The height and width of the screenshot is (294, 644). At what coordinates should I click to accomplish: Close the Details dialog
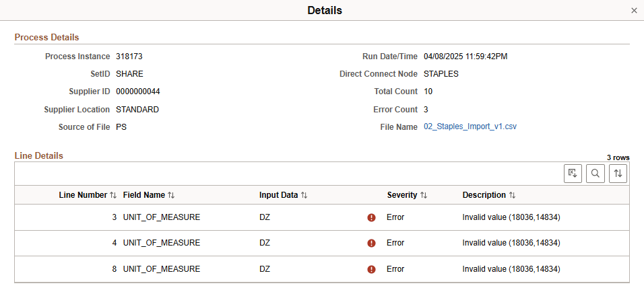click(634, 11)
